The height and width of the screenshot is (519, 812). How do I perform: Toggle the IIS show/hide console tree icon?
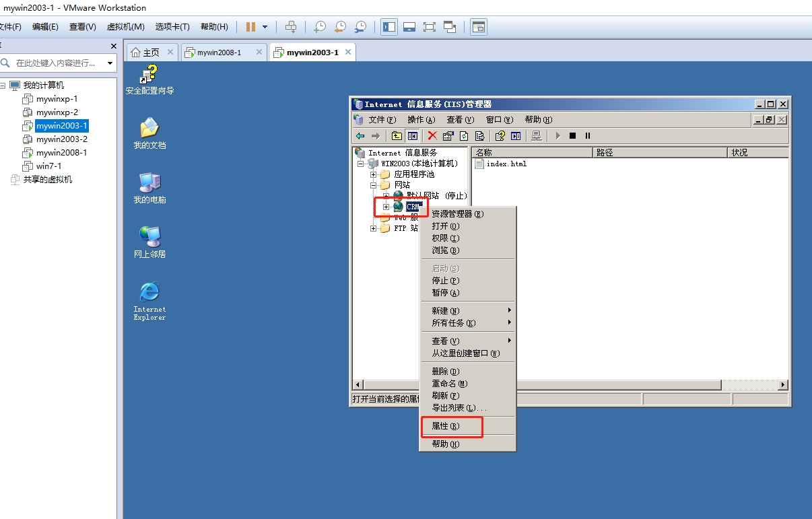(412, 136)
